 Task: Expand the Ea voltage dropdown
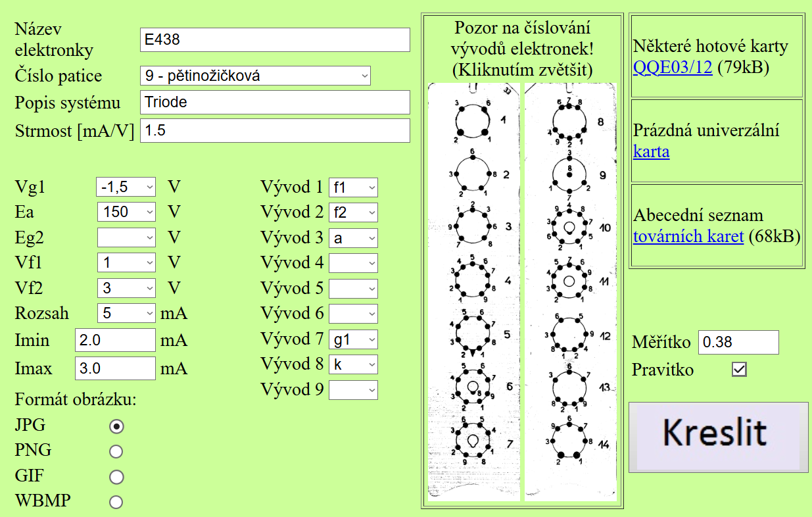coord(126,212)
